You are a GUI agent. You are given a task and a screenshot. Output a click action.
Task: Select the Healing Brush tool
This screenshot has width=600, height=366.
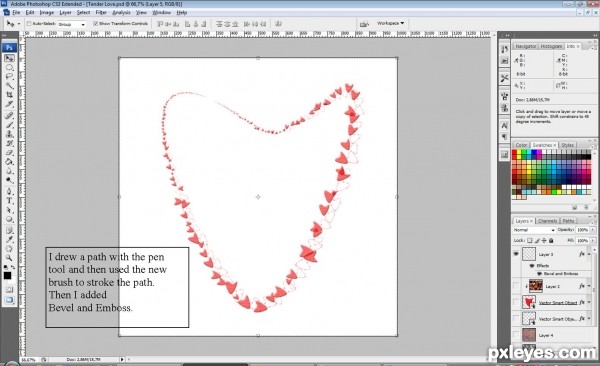[x=9, y=115]
